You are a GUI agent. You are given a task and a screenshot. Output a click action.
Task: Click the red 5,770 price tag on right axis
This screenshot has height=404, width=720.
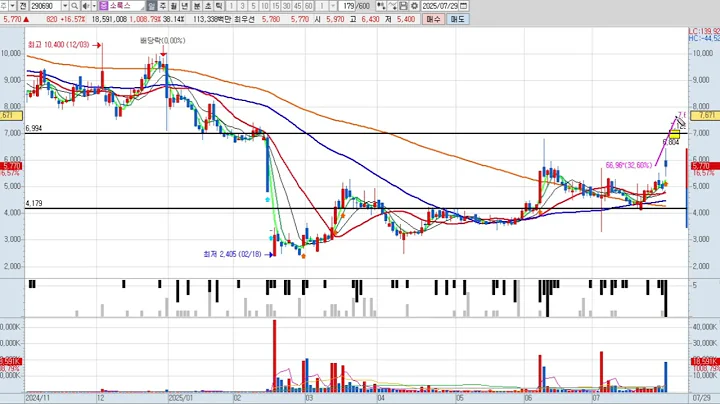705,166
